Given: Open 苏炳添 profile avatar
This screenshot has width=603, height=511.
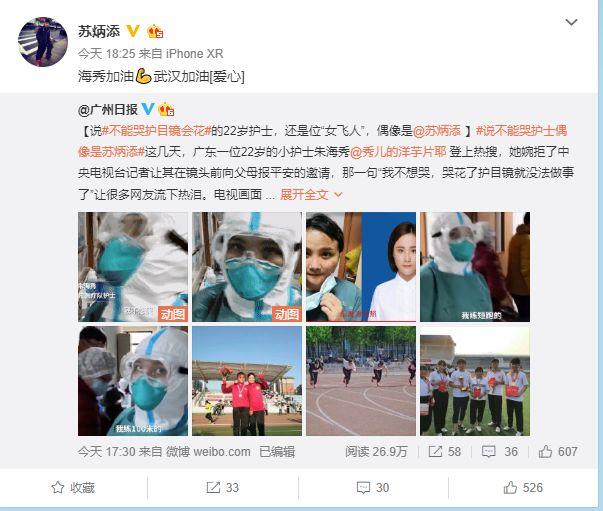Looking at the screenshot, I should point(43,42).
